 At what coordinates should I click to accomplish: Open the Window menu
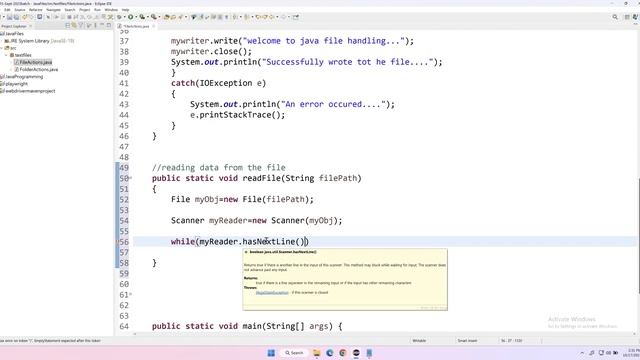point(111,10)
